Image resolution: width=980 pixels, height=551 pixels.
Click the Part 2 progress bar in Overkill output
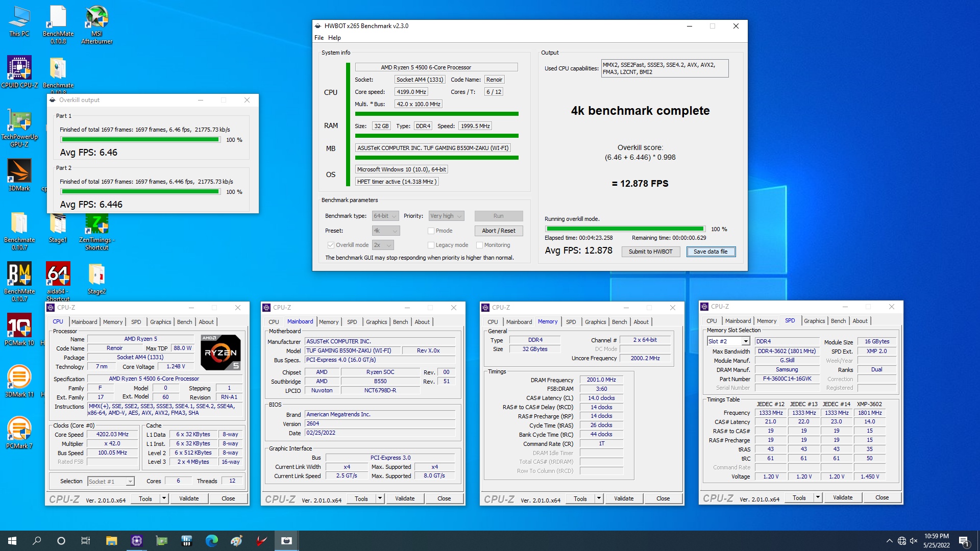coord(140,192)
